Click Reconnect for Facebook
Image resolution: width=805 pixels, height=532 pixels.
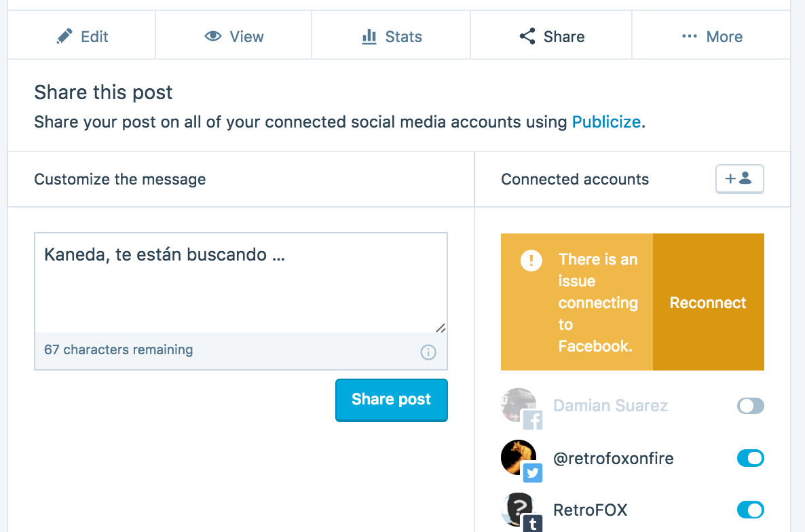(708, 302)
